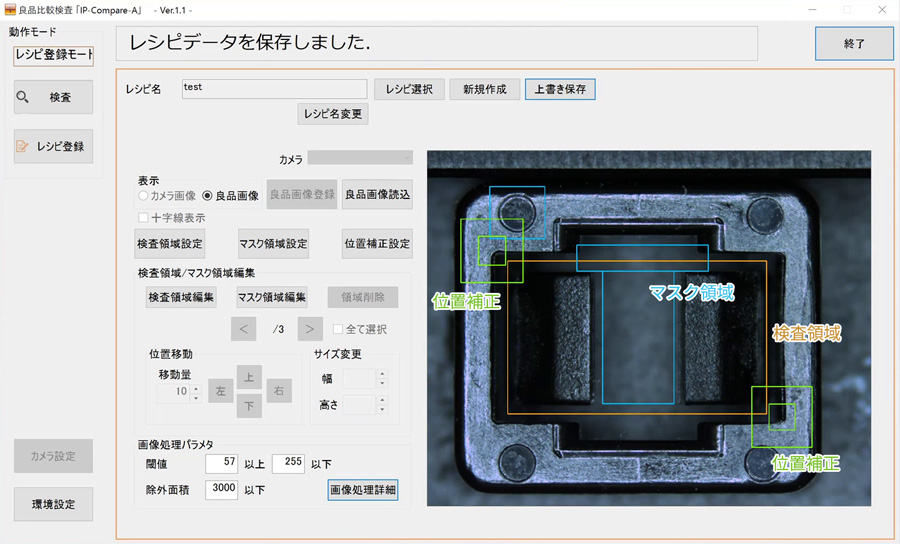Toggle the 全て選択 checkbox
This screenshot has width=900, height=544.
[339, 329]
